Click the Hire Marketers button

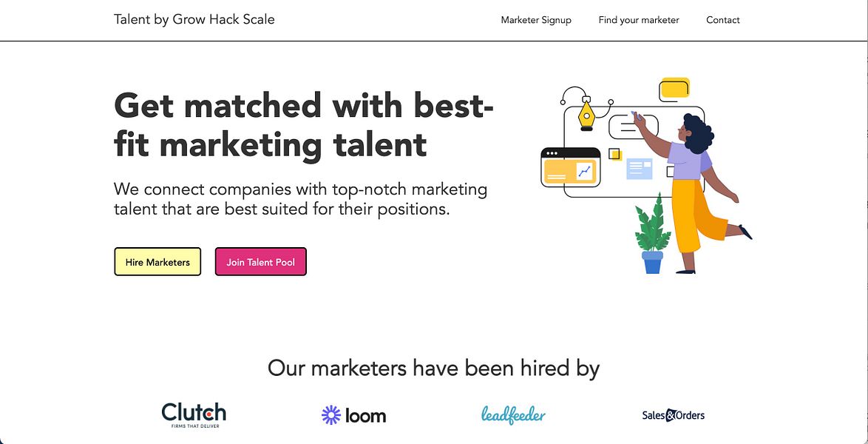pyautogui.click(x=157, y=261)
